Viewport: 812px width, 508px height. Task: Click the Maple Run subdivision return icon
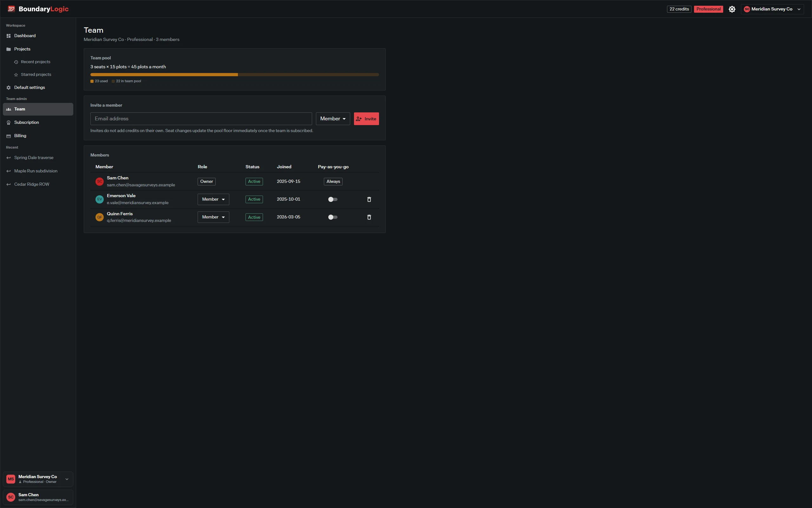point(9,171)
